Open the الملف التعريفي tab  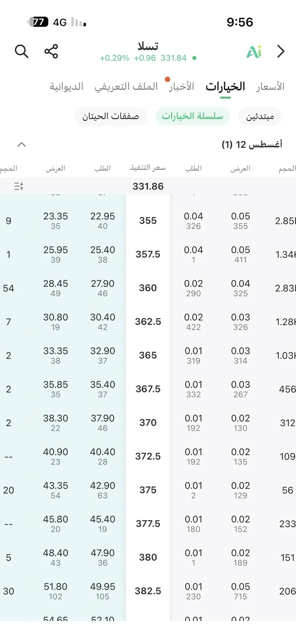click(x=126, y=86)
